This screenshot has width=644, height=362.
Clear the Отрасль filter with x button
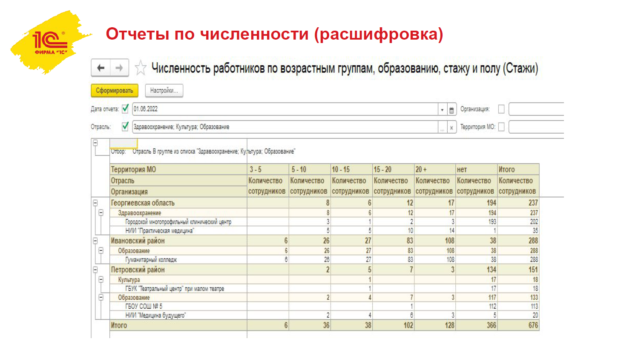[451, 127]
